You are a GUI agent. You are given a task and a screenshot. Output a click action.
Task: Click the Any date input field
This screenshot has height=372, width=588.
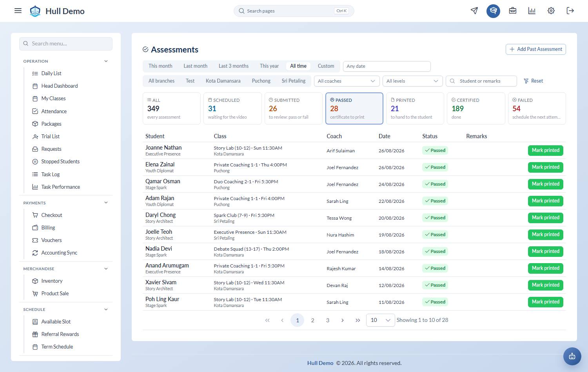coord(387,66)
